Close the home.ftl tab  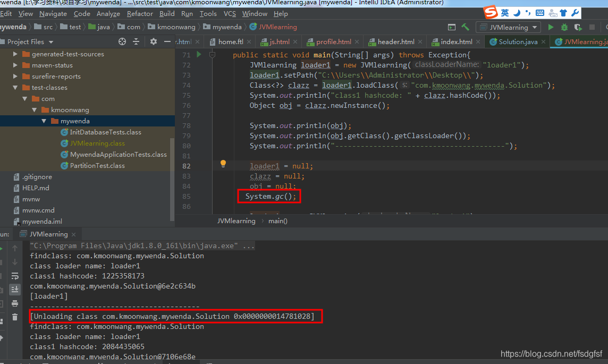[249, 42]
